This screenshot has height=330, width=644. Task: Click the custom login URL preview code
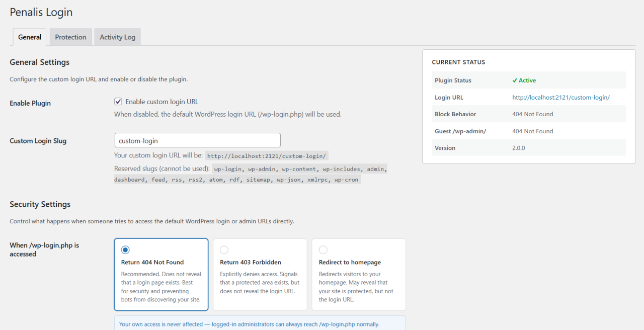click(267, 156)
